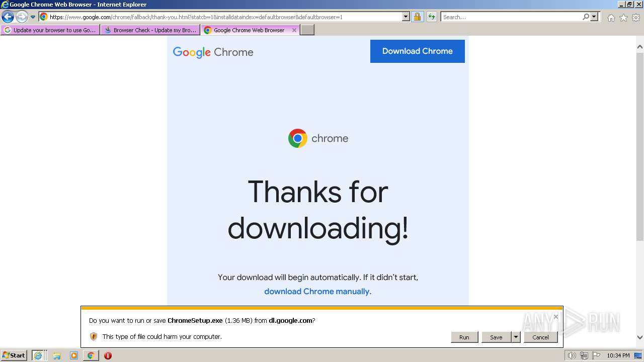
Task: Focus the Search box
Action: point(511,17)
